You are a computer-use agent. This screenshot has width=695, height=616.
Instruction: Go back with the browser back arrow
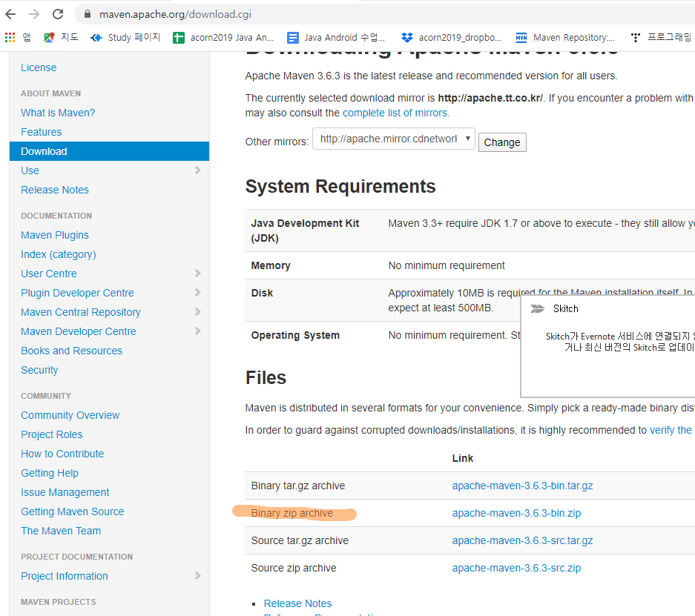click(x=10, y=14)
